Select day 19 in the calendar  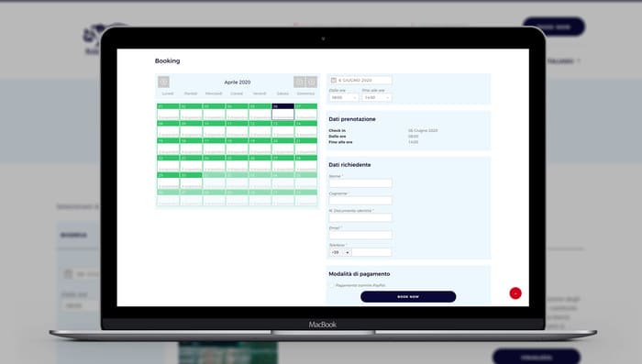pos(260,146)
